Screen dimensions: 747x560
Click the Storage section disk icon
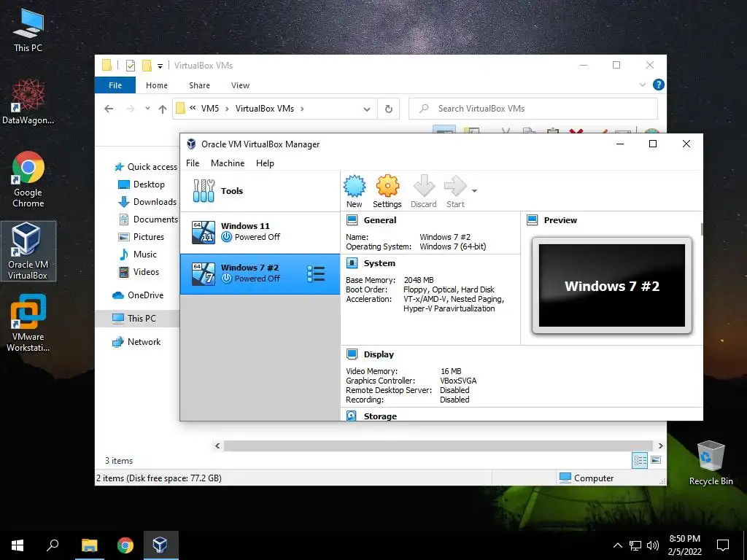[x=352, y=416]
